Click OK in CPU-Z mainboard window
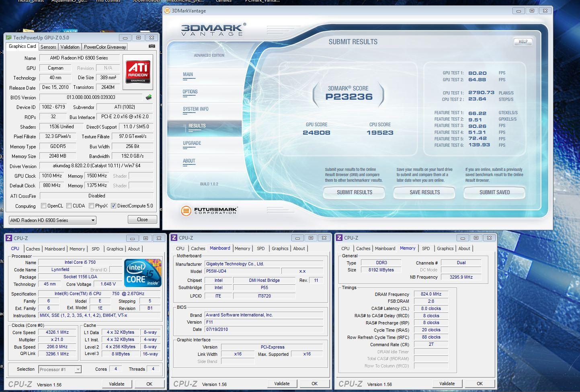 (314, 384)
